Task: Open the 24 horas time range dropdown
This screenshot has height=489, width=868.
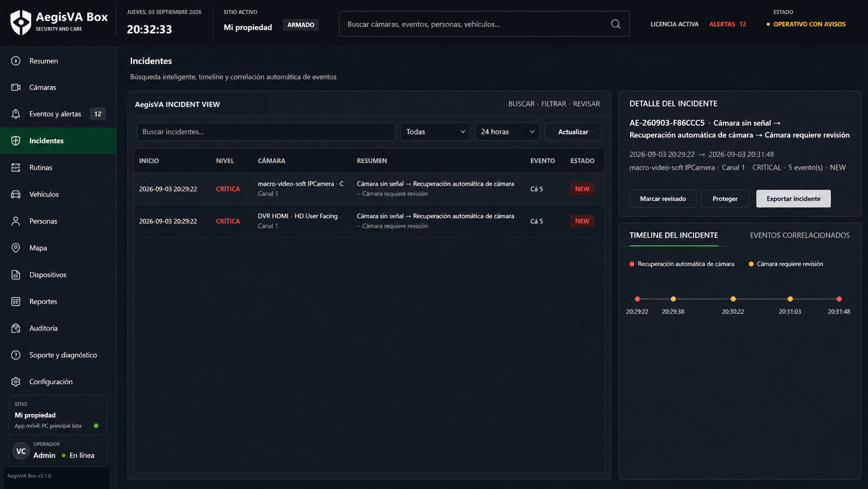Action: pos(507,131)
